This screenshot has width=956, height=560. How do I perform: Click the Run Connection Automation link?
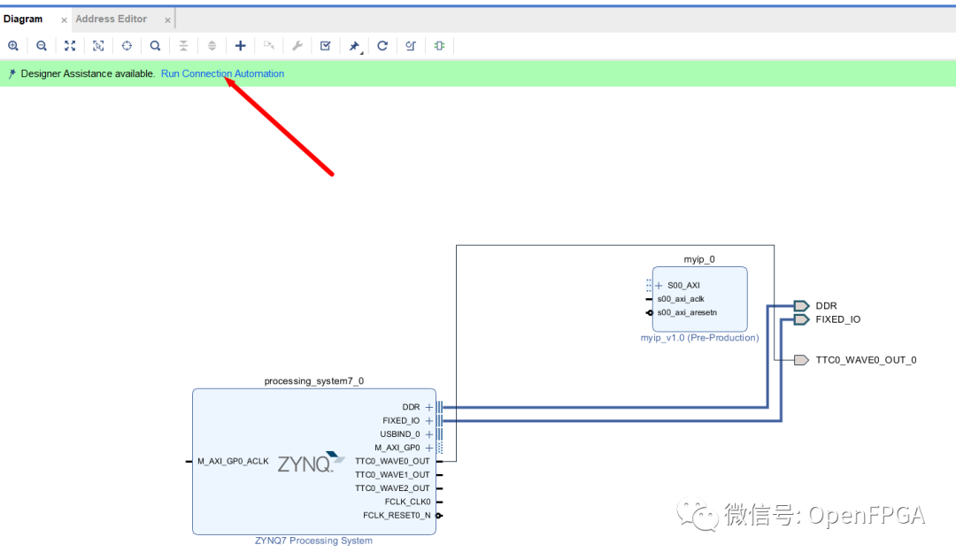222,73
